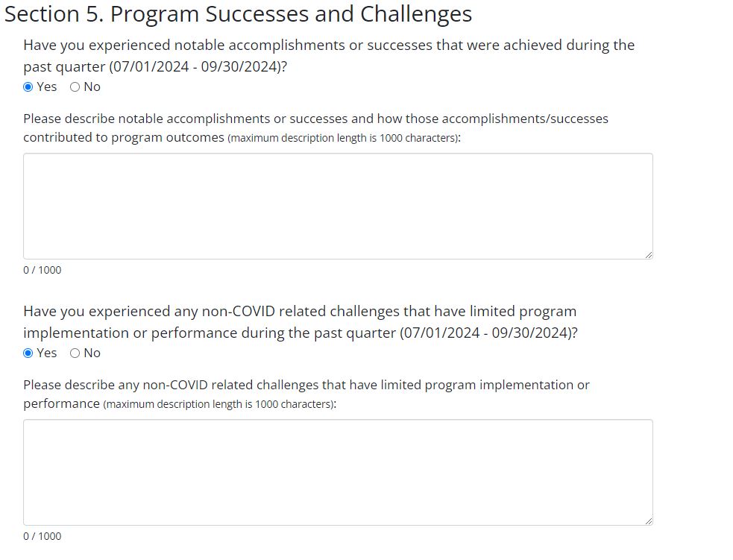
Task: Click the "Please describe any non-COVID related challenges" label
Action: tap(306, 386)
